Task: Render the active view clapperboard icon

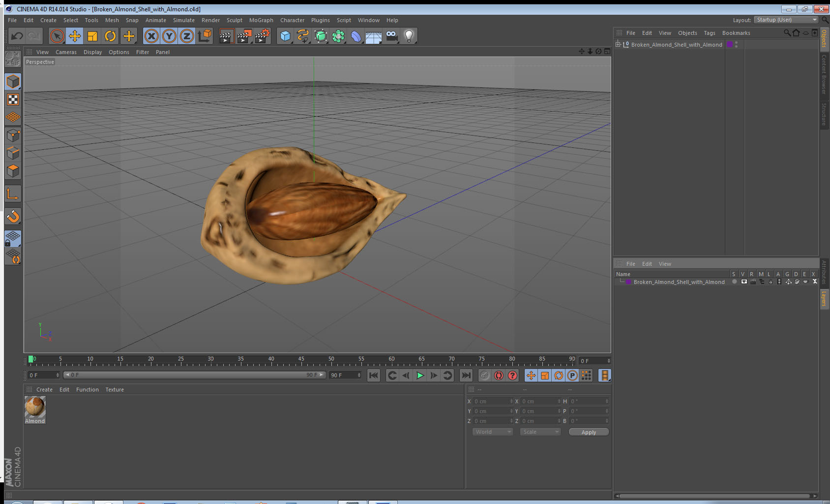Action: click(226, 36)
